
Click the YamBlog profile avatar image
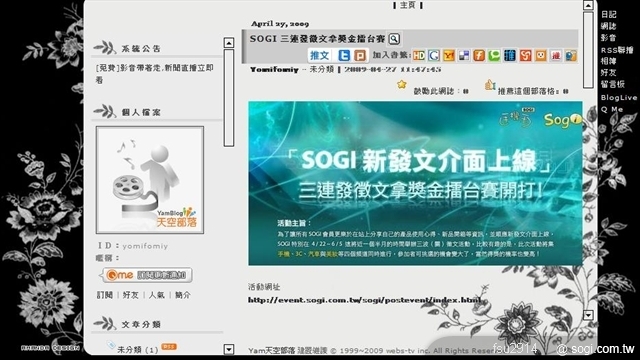150,180
